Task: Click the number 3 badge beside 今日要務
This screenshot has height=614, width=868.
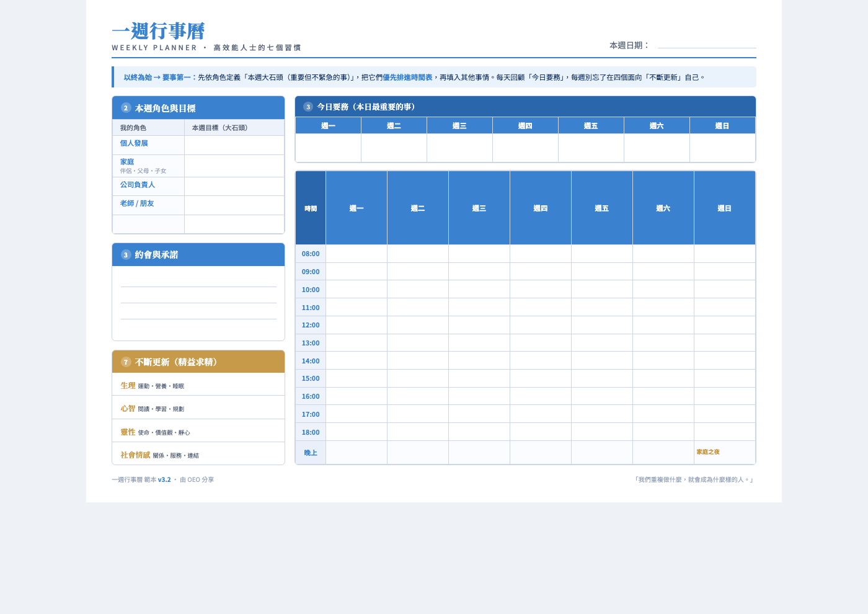Action: point(308,107)
